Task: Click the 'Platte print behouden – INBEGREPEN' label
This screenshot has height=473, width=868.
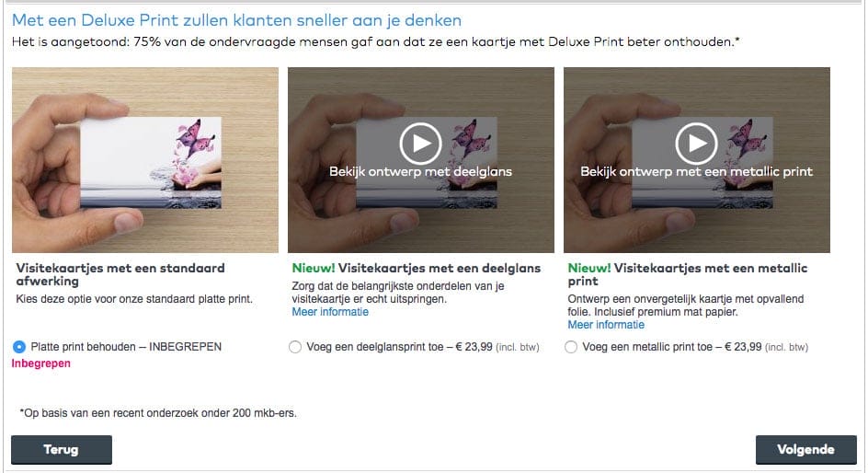Action: pos(126,347)
